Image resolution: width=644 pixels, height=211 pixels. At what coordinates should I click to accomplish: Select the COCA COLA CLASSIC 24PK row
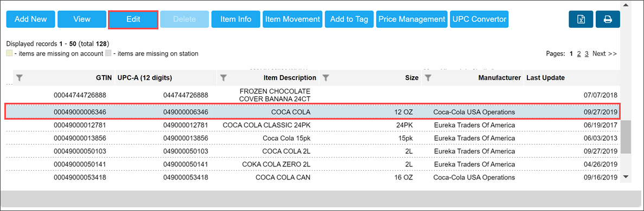coord(312,125)
